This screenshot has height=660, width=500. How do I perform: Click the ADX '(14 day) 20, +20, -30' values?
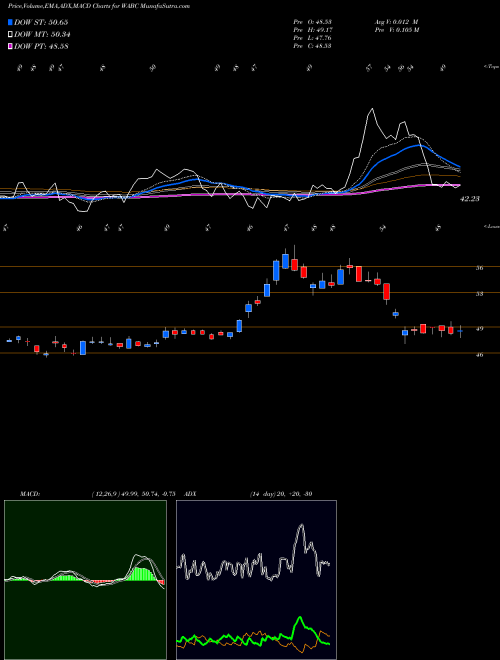point(281,494)
